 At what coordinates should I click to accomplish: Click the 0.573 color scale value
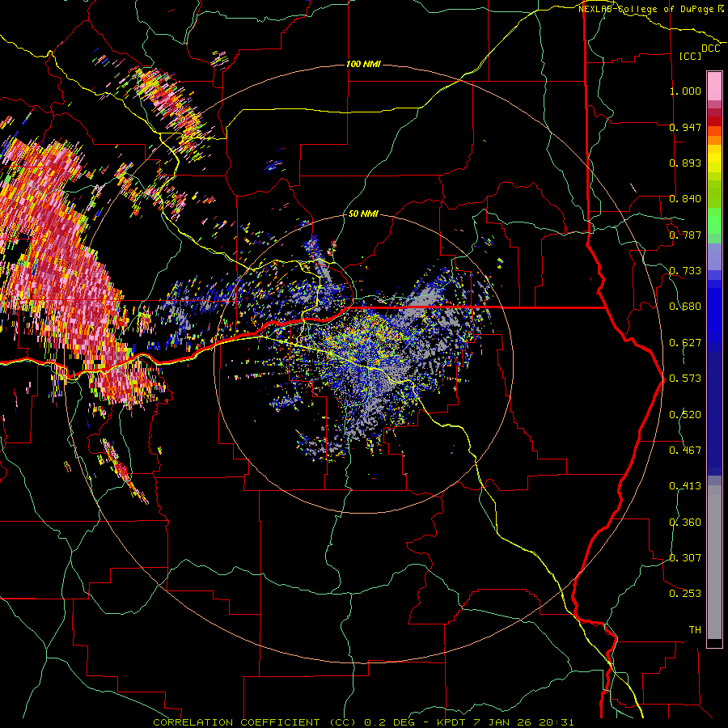685,379
